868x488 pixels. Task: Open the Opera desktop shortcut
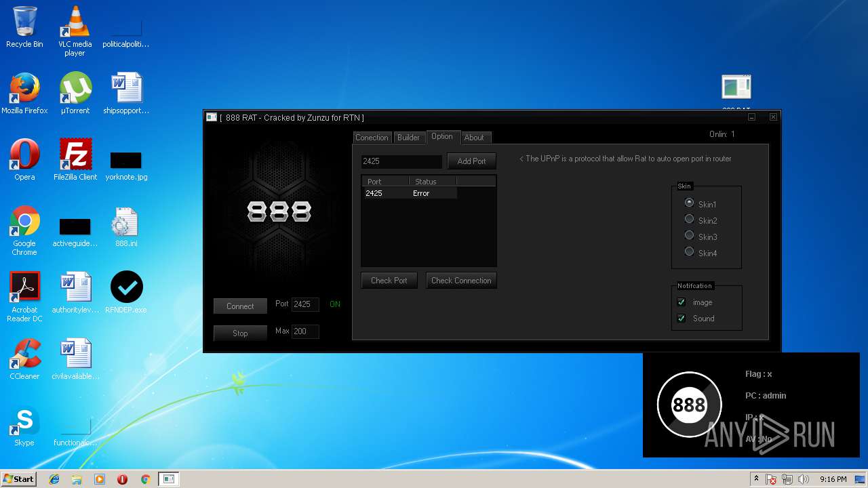(24, 160)
